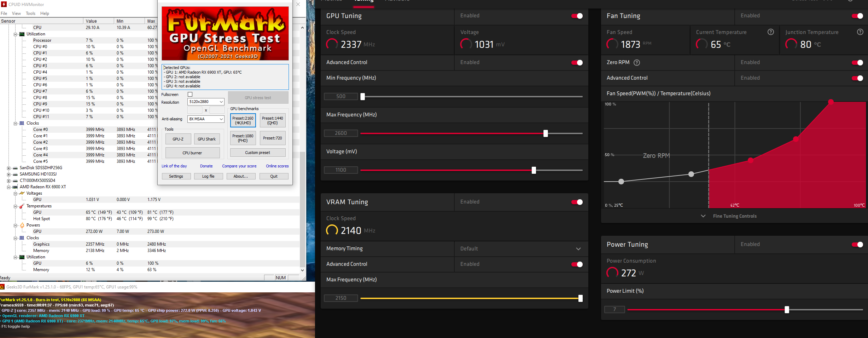
Task: Click the GPU Utilization icon near tree bottom
Action: click(x=22, y=257)
